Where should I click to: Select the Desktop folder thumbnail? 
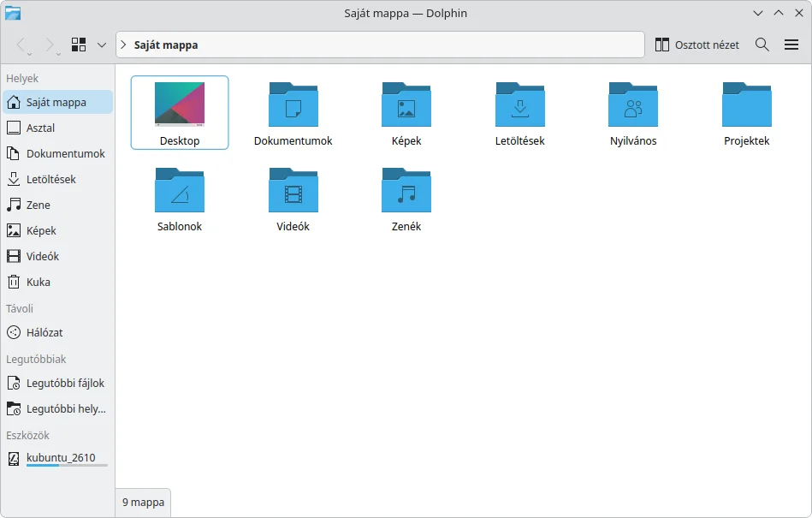click(180, 104)
